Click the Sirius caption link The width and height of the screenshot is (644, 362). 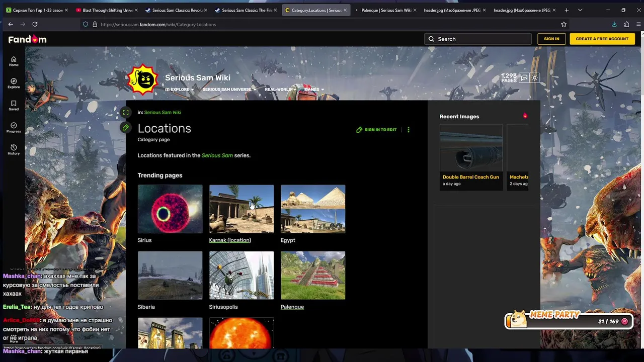(144, 240)
